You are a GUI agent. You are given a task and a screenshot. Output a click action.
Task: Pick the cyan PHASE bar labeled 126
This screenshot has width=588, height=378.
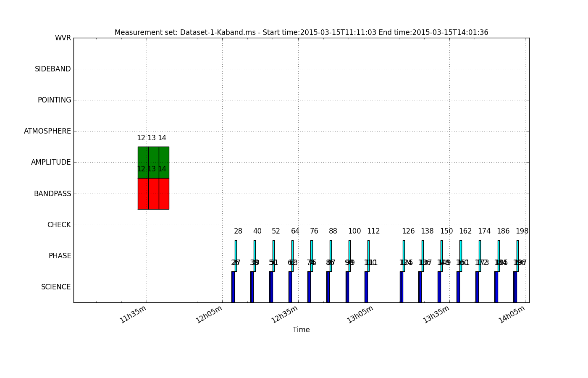[404, 255]
